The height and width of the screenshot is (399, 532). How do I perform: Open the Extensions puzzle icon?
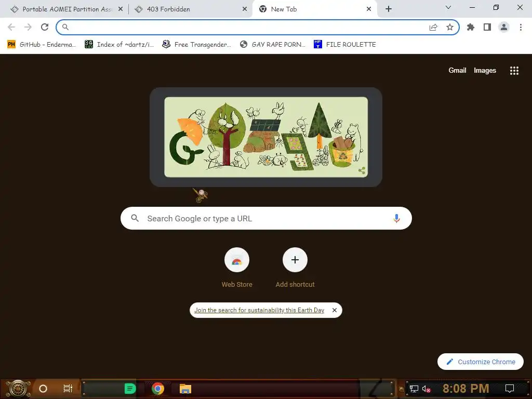[x=471, y=27]
